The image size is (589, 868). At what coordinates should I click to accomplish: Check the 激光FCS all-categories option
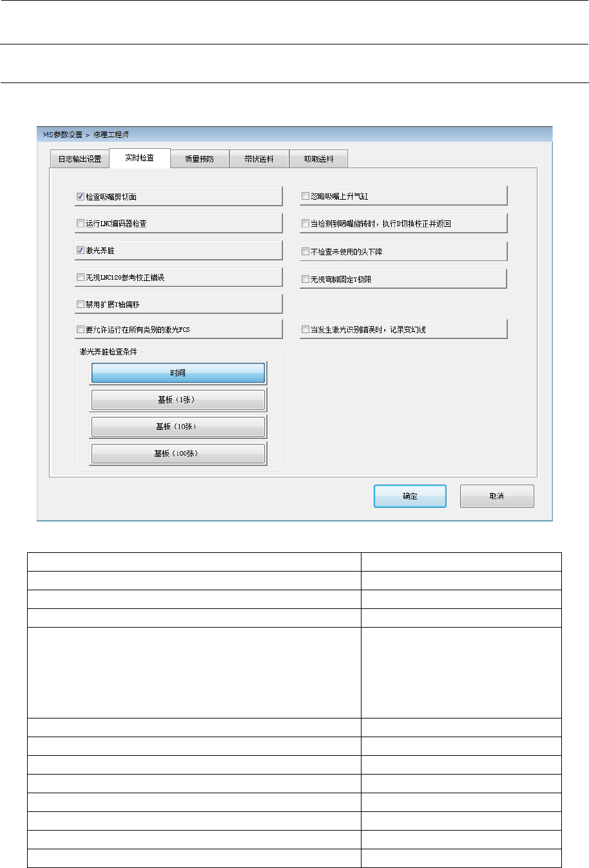[81, 329]
